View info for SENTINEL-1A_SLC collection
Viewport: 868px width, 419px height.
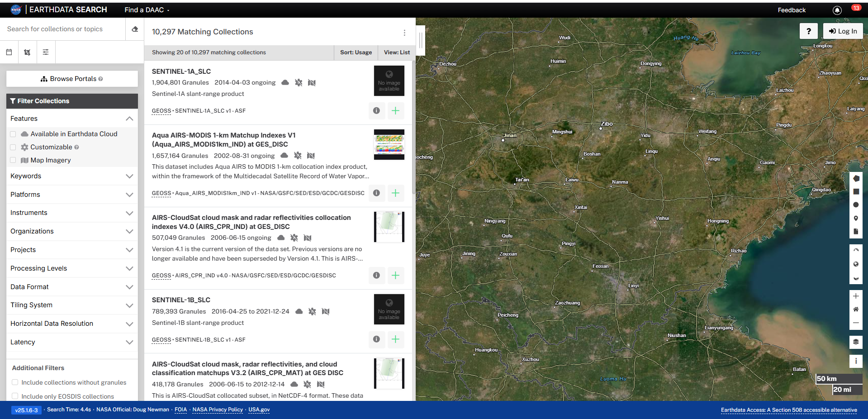coord(376,110)
